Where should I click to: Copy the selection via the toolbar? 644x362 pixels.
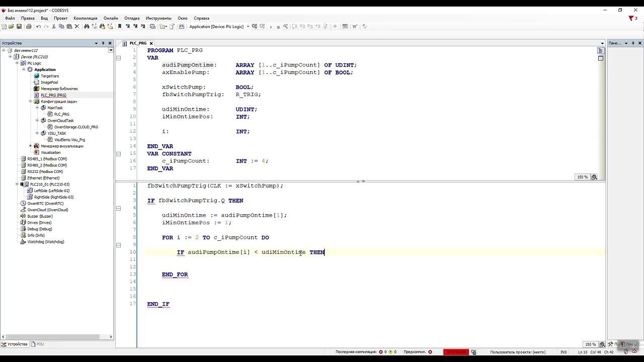pyautogui.click(x=61, y=27)
